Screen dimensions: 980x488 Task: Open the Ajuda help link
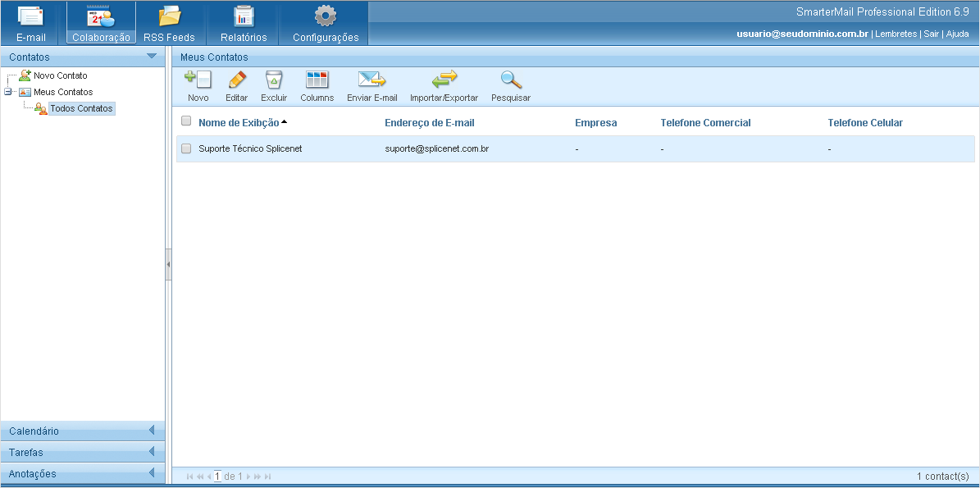(x=957, y=34)
